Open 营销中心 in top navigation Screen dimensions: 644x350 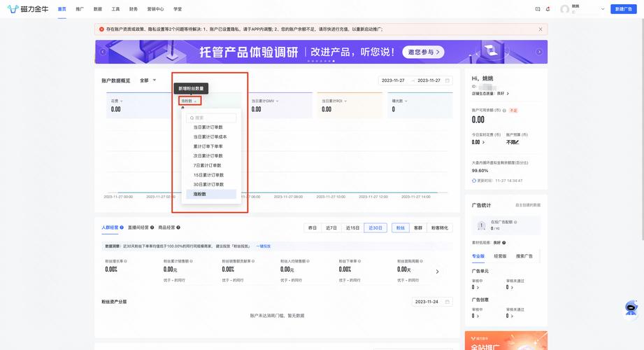pyautogui.click(x=155, y=9)
